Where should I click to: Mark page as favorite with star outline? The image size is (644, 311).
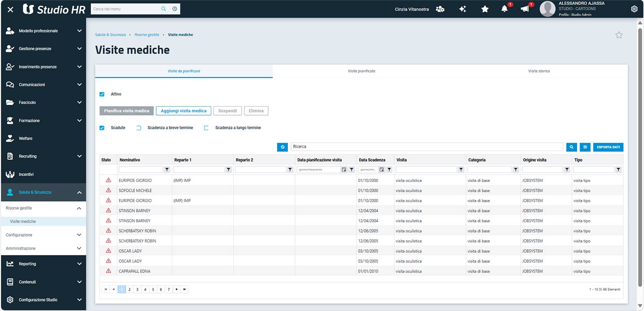(619, 35)
